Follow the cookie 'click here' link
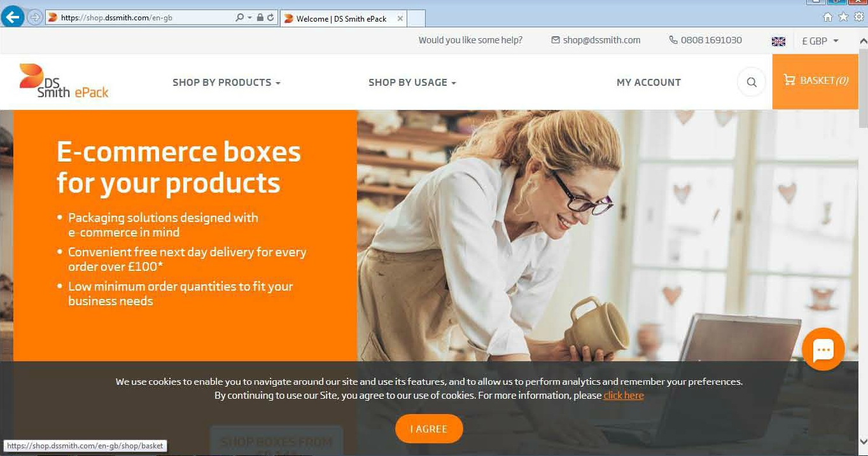Image resolution: width=868 pixels, height=456 pixels. pyautogui.click(x=624, y=395)
